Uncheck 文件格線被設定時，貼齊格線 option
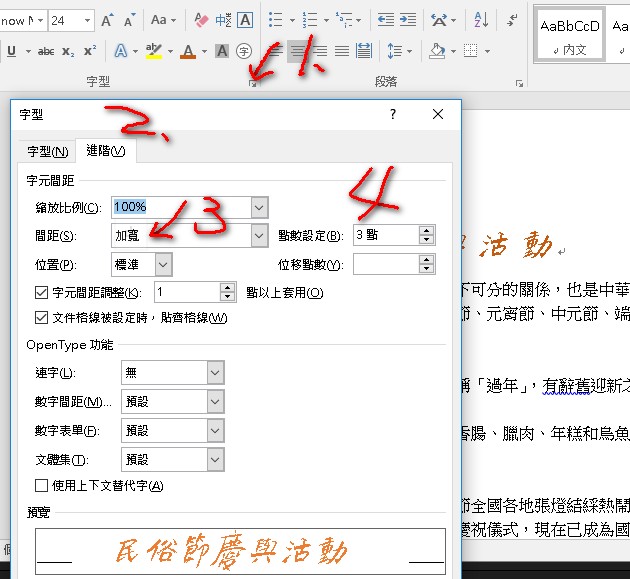Image resolution: width=630 pixels, height=579 pixels. tap(42, 318)
